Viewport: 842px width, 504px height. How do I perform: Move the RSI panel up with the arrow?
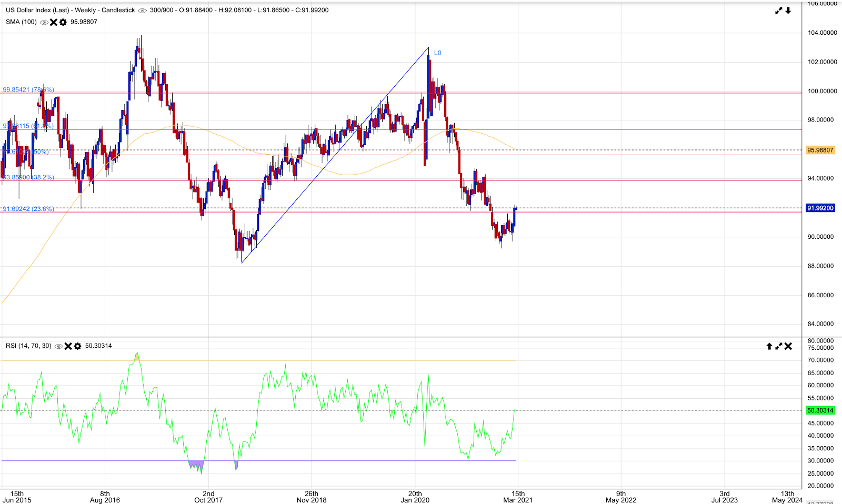tap(769, 346)
